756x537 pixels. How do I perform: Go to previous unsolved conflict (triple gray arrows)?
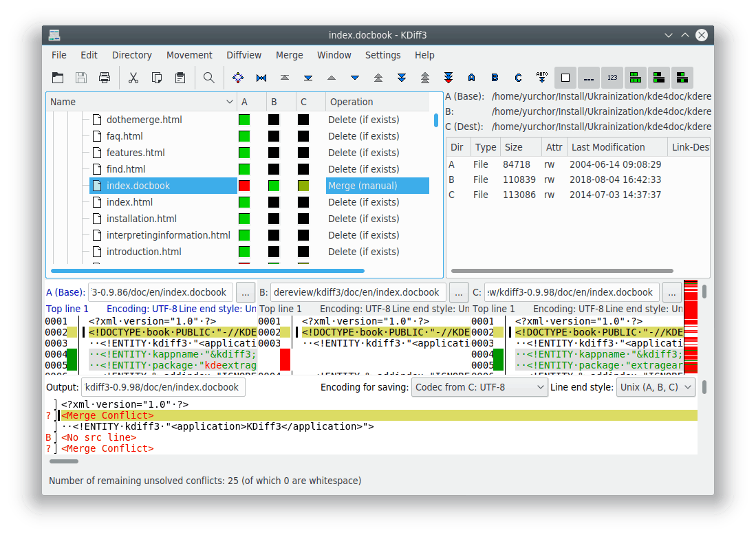coord(425,78)
